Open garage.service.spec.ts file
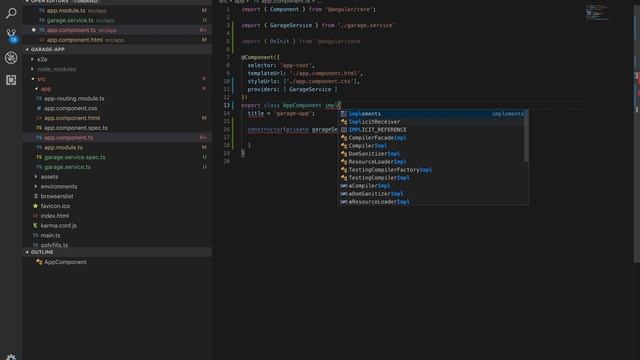The height and width of the screenshot is (360, 640). (117, 157)
